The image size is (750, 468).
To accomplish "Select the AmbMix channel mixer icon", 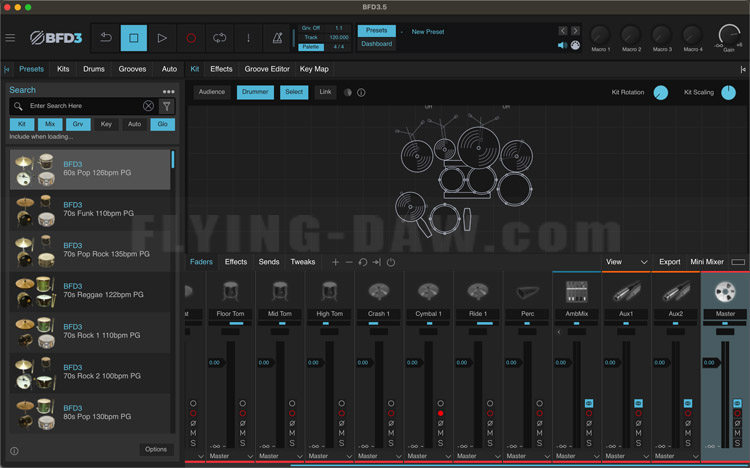I will 576,291.
